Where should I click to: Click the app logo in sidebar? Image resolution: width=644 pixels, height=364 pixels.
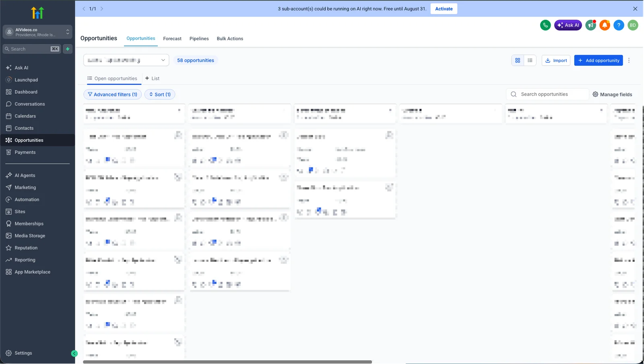coord(37,13)
